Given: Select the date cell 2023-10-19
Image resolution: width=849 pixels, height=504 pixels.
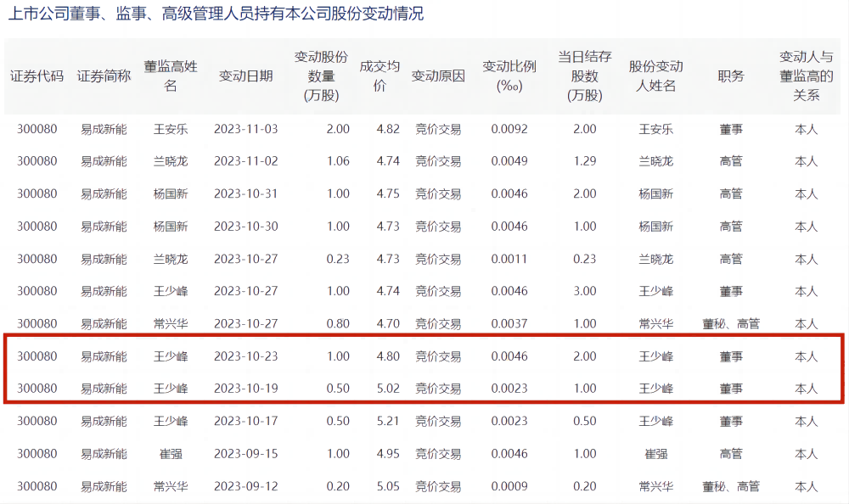Looking at the screenshot, I should pos(246,389).
